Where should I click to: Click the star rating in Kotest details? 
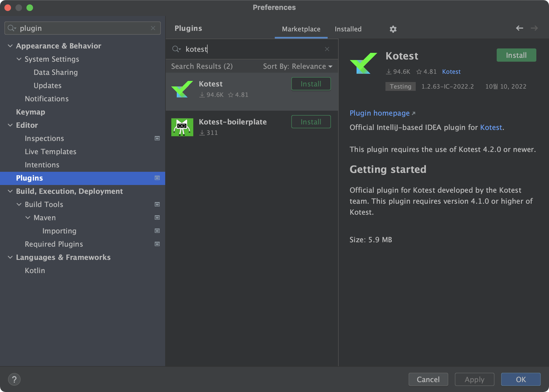(x=426, y=72)
